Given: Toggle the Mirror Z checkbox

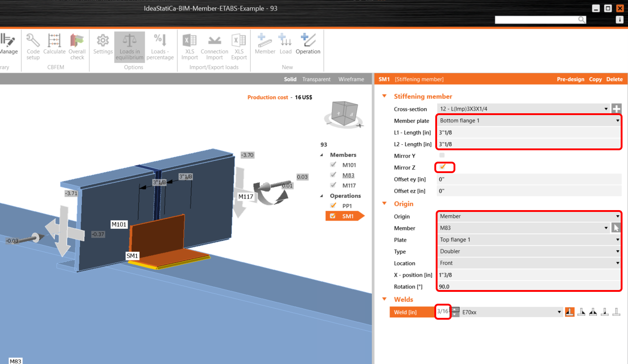Looking at the screenshot, I should point(442,167).
